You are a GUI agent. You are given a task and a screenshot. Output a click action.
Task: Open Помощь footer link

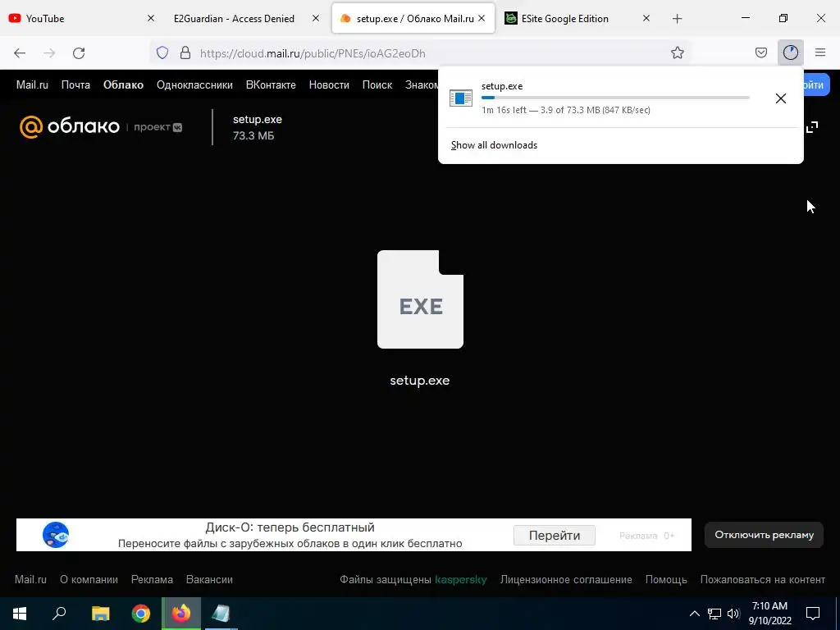666,580
